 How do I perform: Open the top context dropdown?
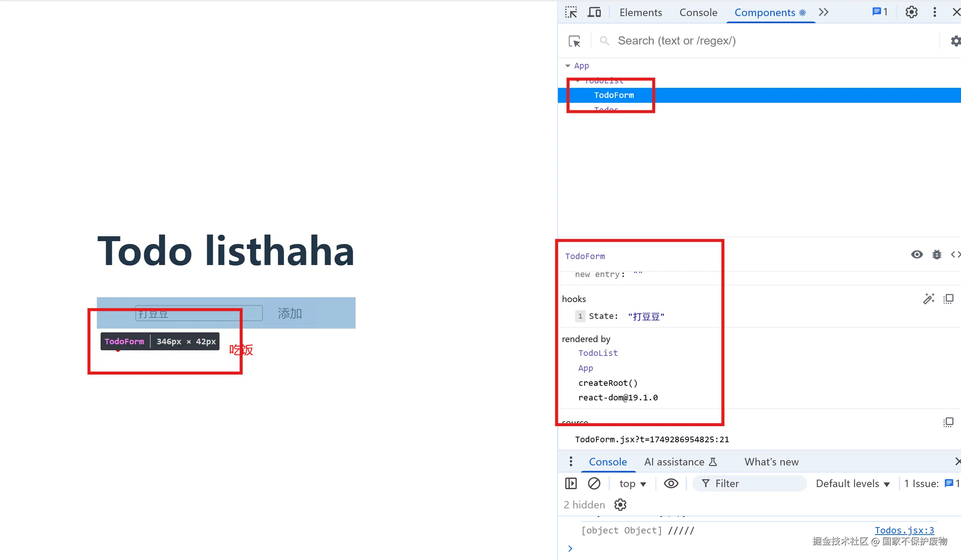pyautogui.click(x=633, y=484)
